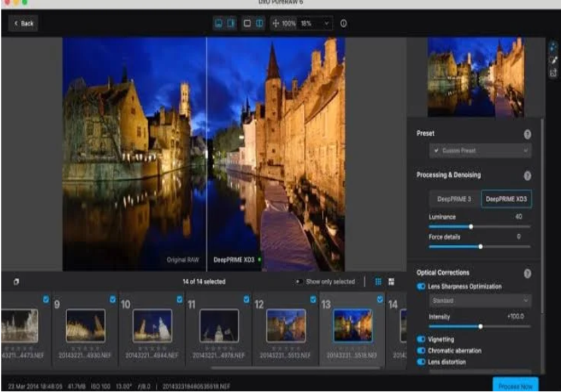Select thumbnail 9 ending 4930.NEF

(85, 326)
